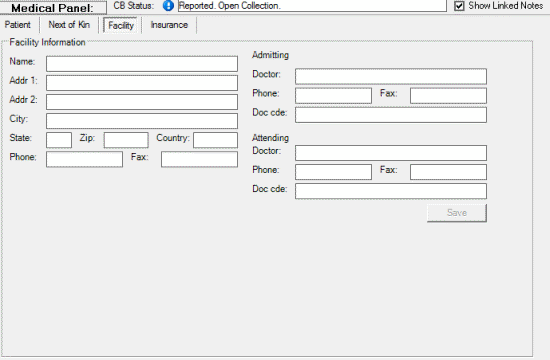This screenshot has height=360, width=550.
Task: Select the Facility tab
Action: coord(121,25)
